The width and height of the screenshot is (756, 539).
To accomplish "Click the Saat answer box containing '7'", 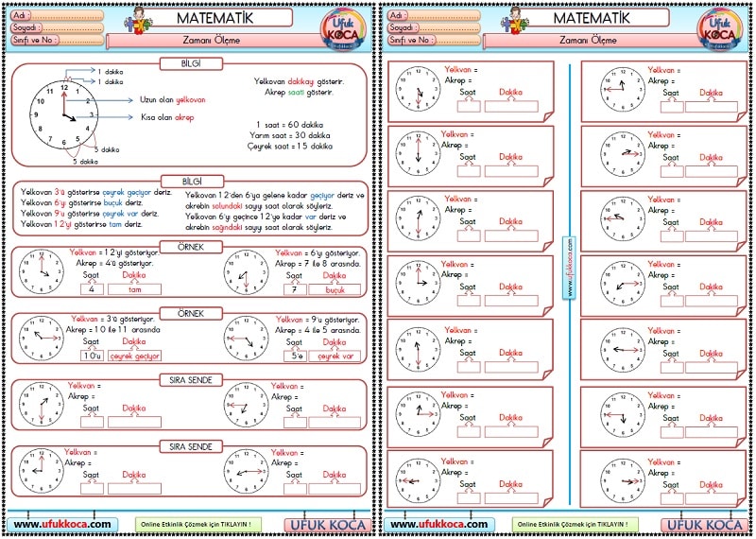I will click(295, 289).
